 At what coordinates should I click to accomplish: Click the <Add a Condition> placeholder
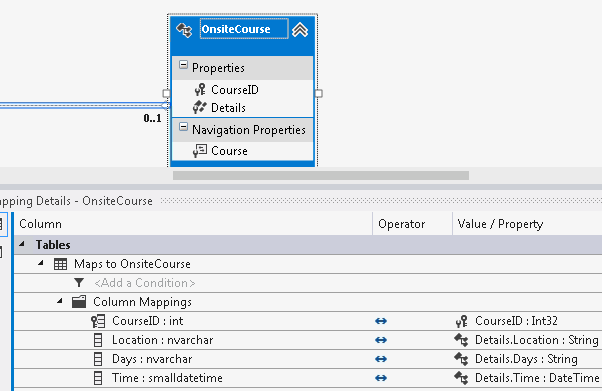[x=145, y=283]
